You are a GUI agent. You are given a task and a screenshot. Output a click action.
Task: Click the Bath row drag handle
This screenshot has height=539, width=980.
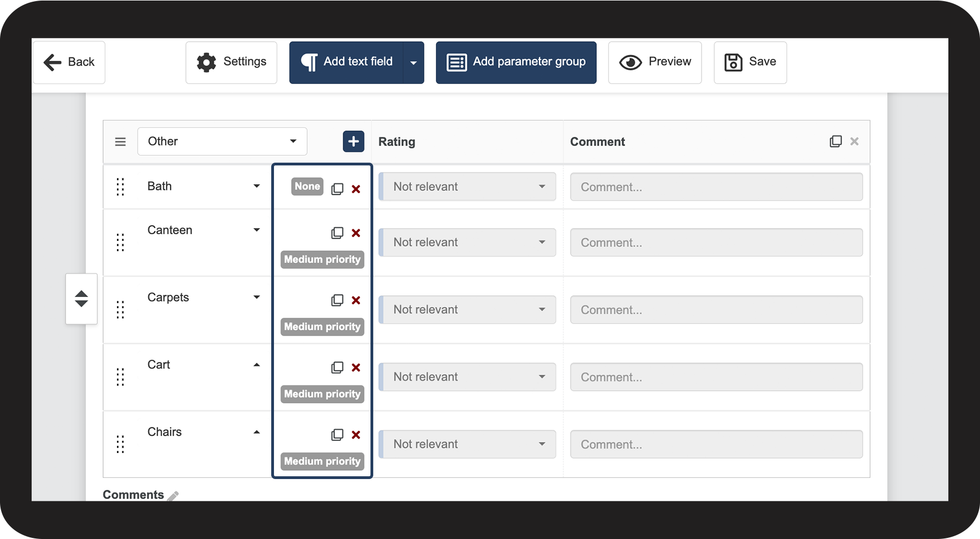120,187
